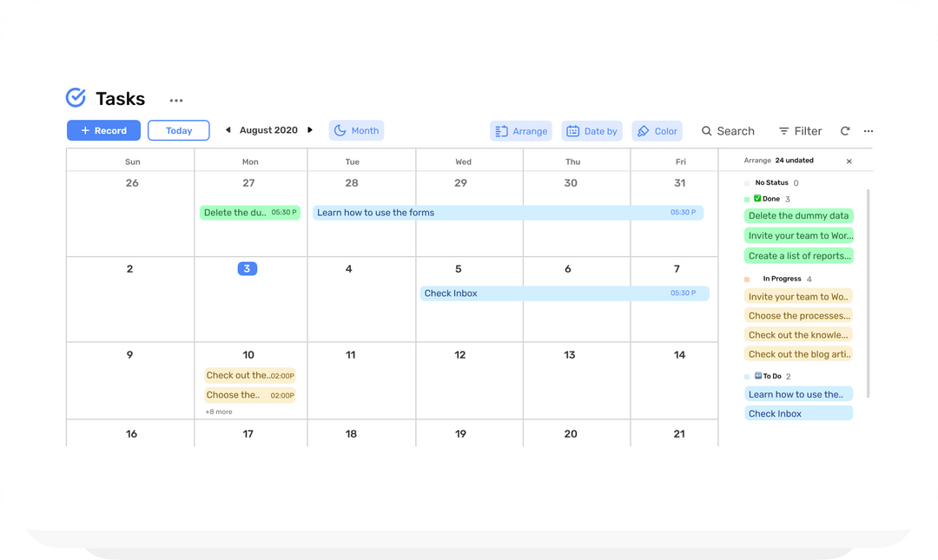Expand the +8 more link on August 10
Screen dimensions: 938x560
(x=218, y=411)
